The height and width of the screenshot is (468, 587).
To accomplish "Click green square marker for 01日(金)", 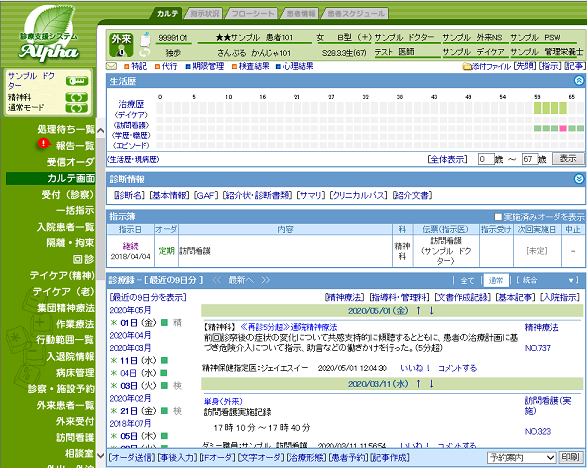I will click(x=164, y=322).
